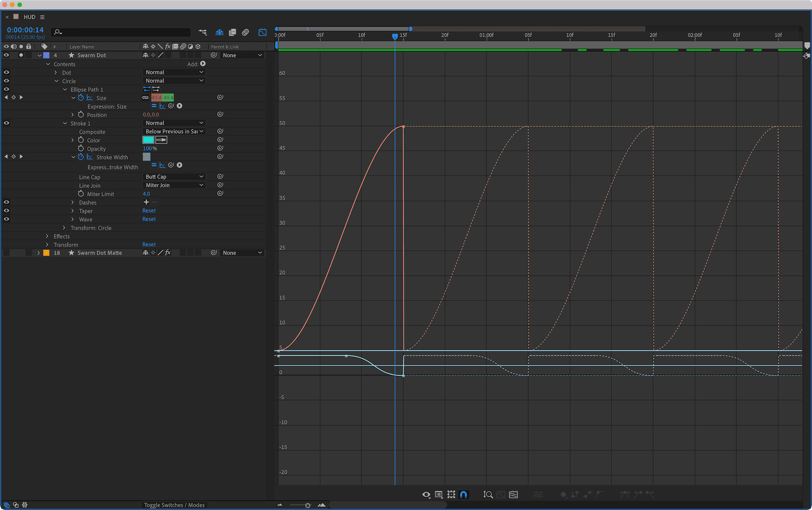Hide the Swarm Dot layer
The height and width of the screenshot is (510, 812).
point(6,55)
